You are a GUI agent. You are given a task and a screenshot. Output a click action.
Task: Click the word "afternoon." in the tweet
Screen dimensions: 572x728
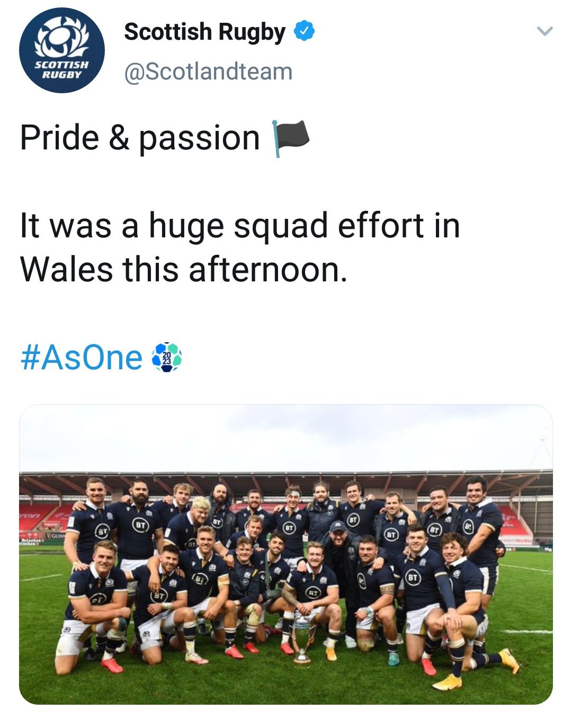[x=268, y=269]
